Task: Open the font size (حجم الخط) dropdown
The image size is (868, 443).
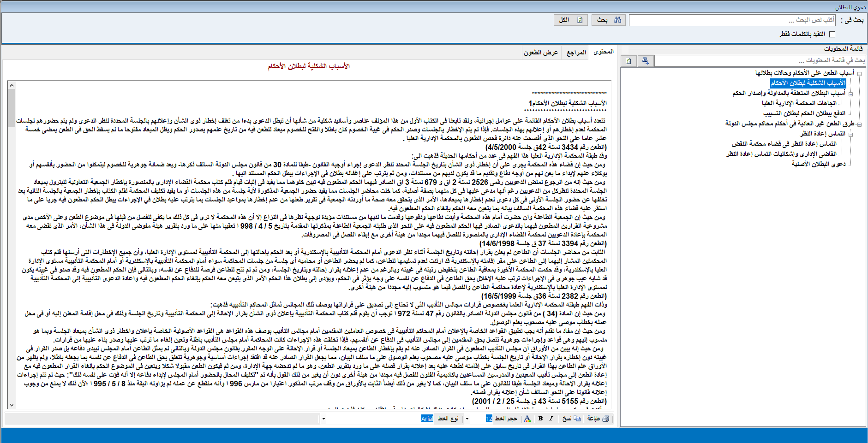Action: click(467, 419)
